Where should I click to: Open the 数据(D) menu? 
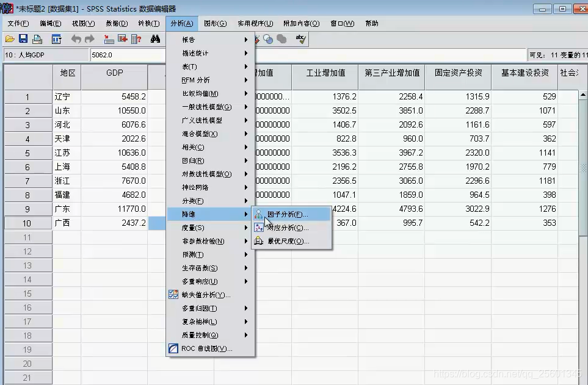[x=117, y=23]
